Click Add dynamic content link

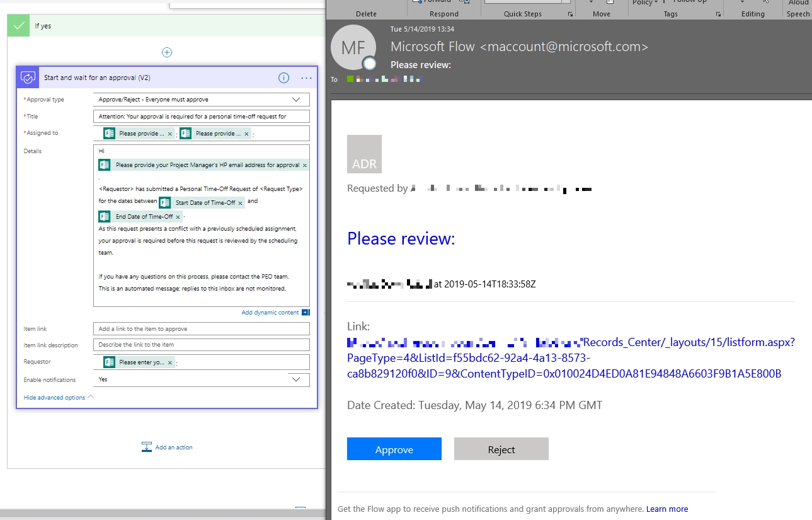point(270,313)
